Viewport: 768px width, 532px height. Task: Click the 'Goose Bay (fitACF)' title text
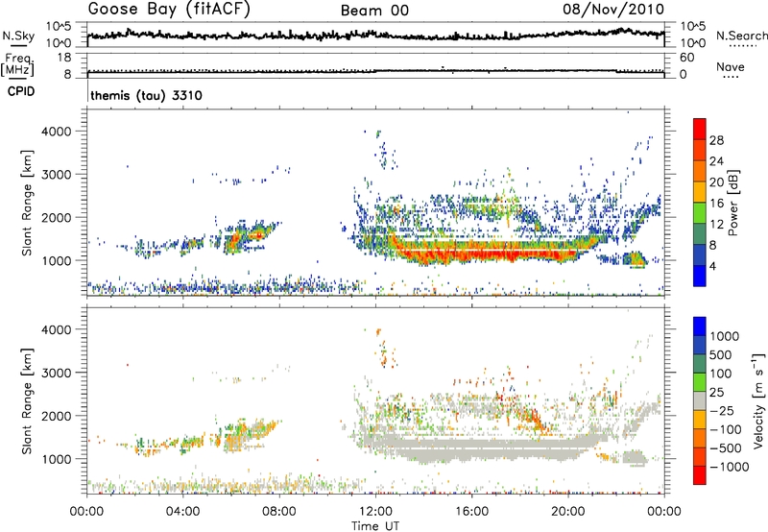tap(169, 10)
